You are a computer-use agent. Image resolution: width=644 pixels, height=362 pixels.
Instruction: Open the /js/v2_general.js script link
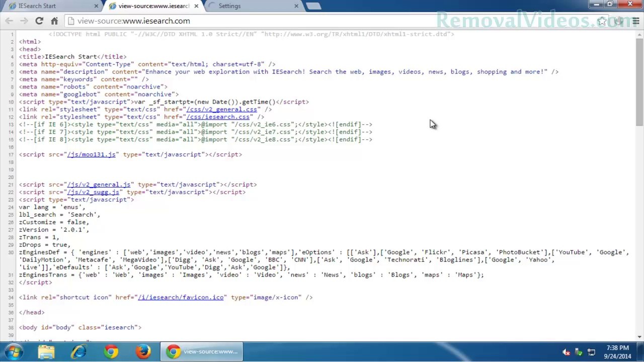coord(99,185)
